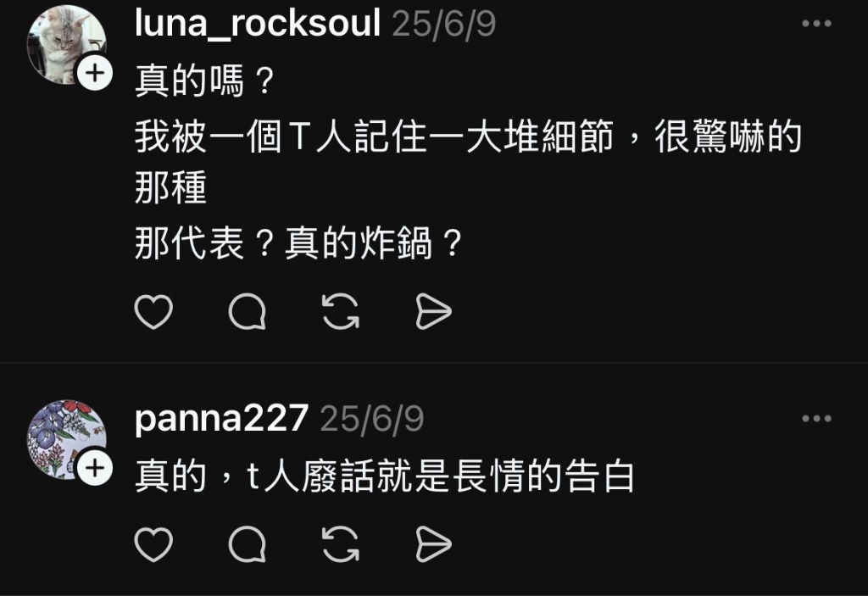
Task: View panna227's floral avatar
Action: point(66,439)
